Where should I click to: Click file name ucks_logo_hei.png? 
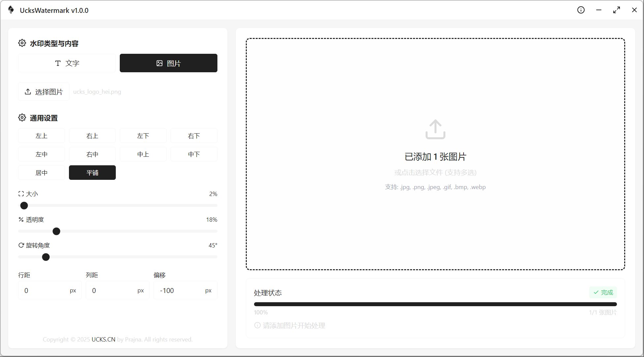point(97,92)
